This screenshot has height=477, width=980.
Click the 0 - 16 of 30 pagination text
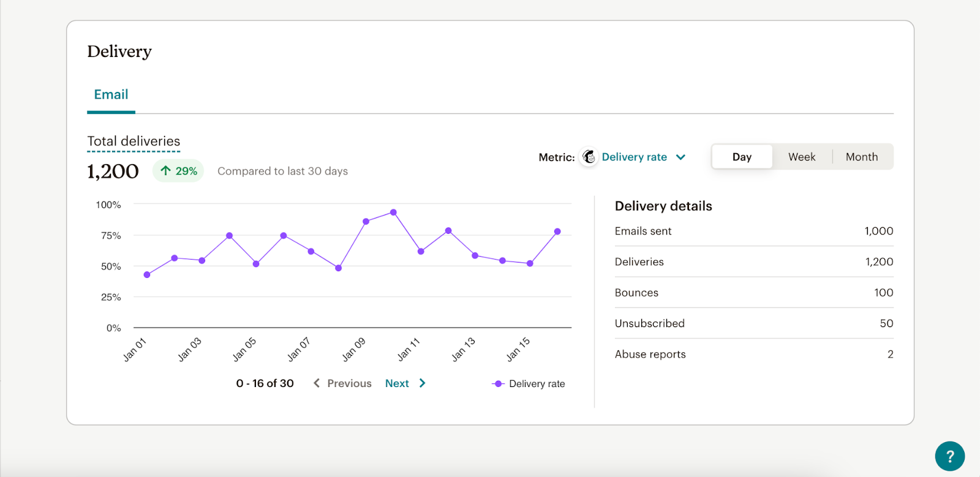point(265,383)
